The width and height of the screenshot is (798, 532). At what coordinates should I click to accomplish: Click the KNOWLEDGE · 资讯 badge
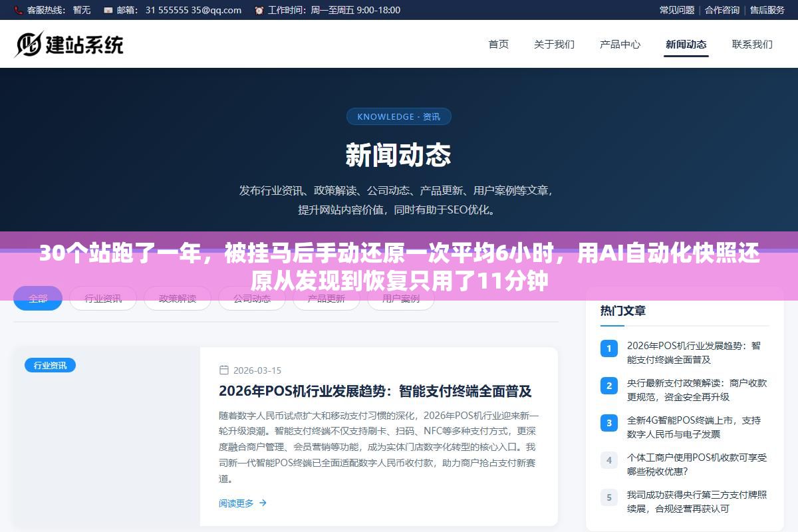pyautogui.click(x=399, y=116)
